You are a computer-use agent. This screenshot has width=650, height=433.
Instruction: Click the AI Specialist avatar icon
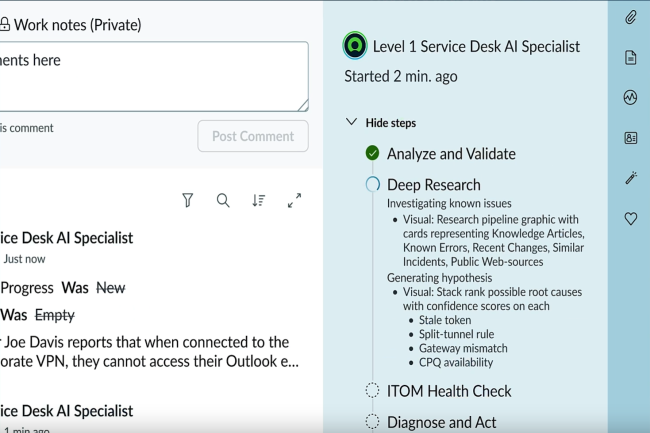click(354, 46)
